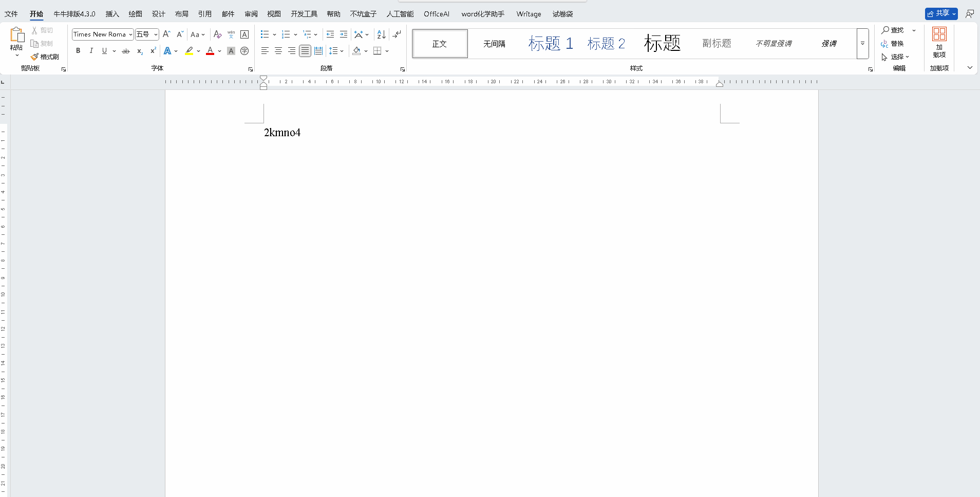Open the word化学助手 tab
This screenshot has height=497, width=980.
click(483, 14)
